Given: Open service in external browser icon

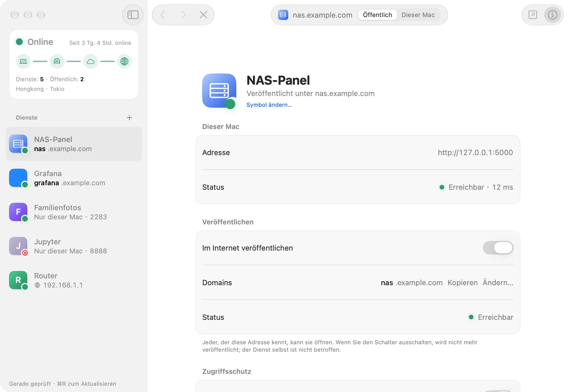Looking at the screenshot, I should [533, 15].
